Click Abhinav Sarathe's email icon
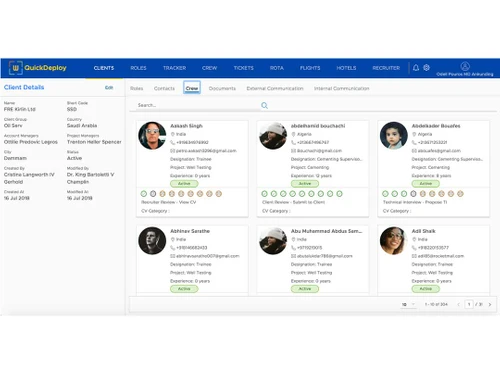Screen dimensions: 500x375 [173, 256]
